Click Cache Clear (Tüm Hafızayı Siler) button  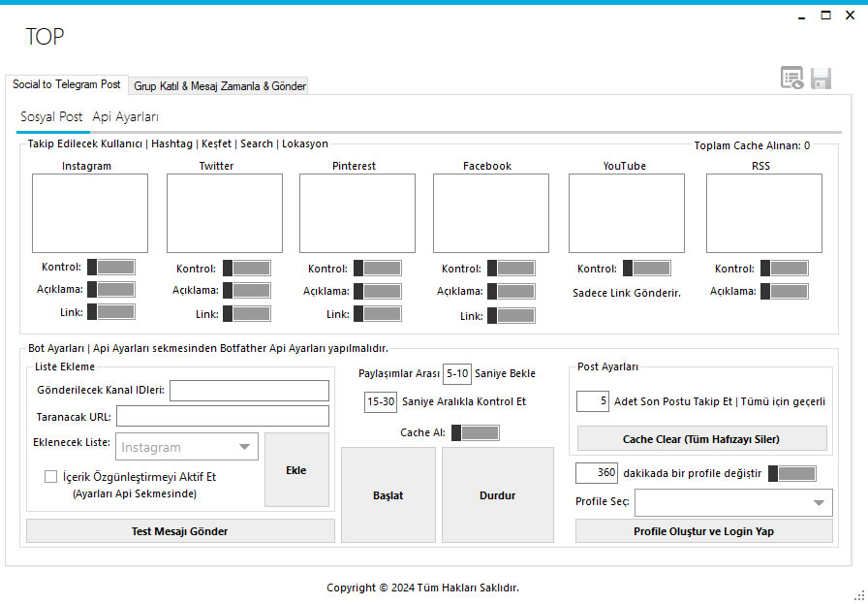pos(702,439)
